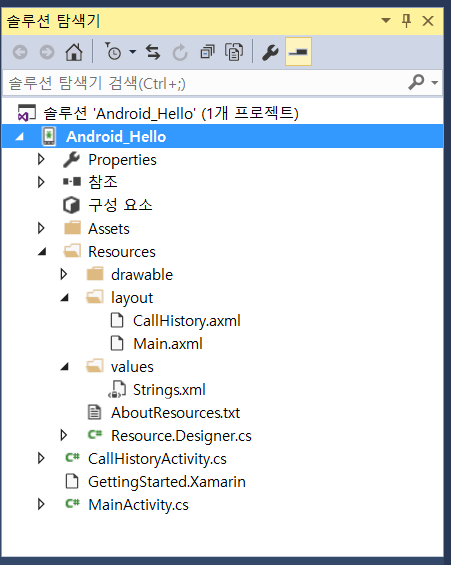Toggle the highlighted Preview Selected Items button
This screenshot has height=565, width=451.
click(298, 52)
